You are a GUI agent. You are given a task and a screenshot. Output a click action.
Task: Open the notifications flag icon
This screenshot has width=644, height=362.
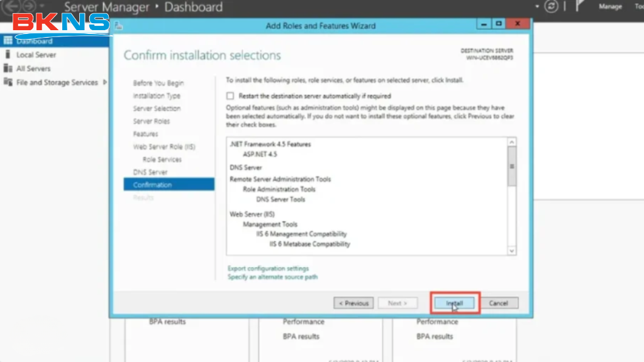(580, 6)
